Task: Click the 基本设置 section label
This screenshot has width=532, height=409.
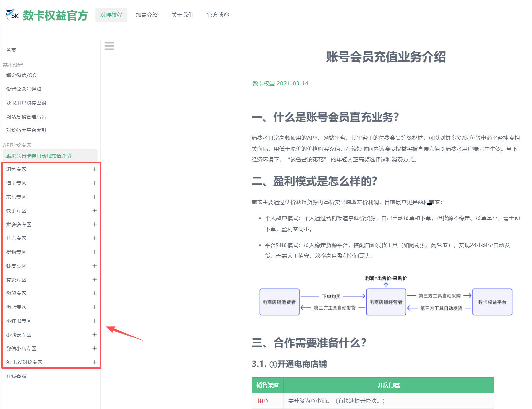Action: 13,65
